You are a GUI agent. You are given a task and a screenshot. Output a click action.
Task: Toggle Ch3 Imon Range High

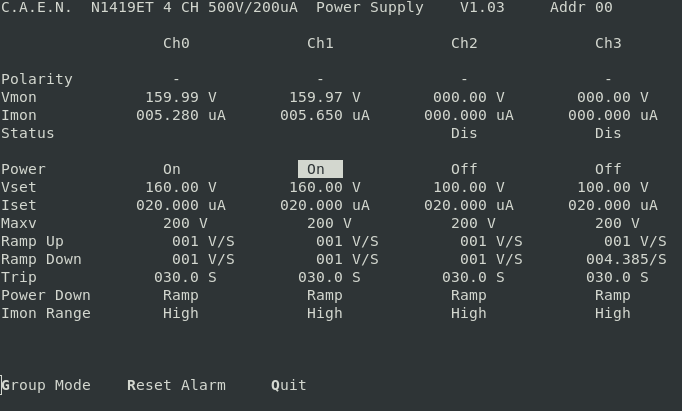[613, 314]
